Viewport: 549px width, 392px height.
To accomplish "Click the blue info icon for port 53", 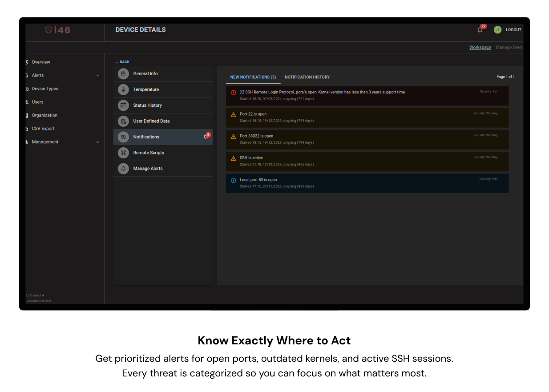I will (x=234, y=180).
